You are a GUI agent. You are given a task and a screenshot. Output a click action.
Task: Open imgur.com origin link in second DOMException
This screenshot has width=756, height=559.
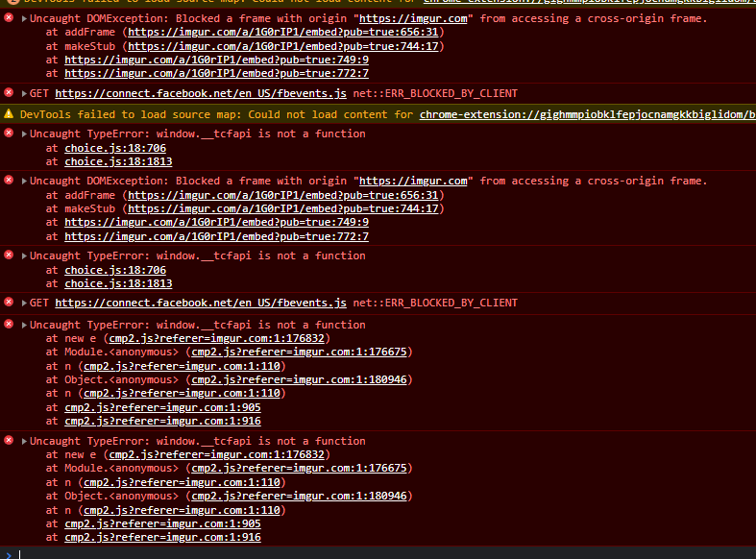coord(413,182)
